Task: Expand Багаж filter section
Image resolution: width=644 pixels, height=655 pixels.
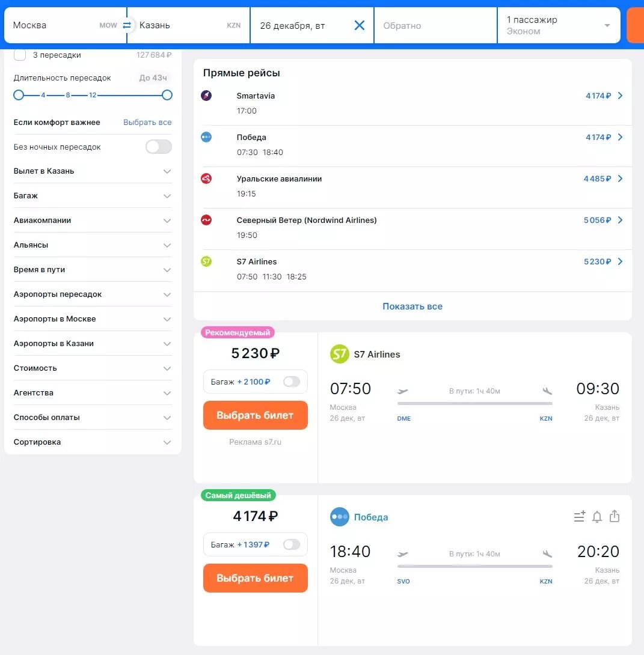Action: 93,195
